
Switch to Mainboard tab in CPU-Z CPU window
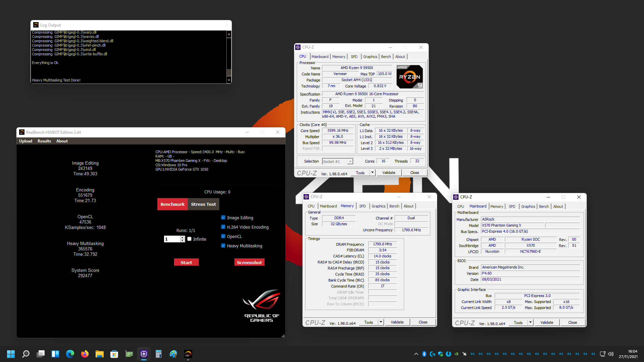(320, 57)
